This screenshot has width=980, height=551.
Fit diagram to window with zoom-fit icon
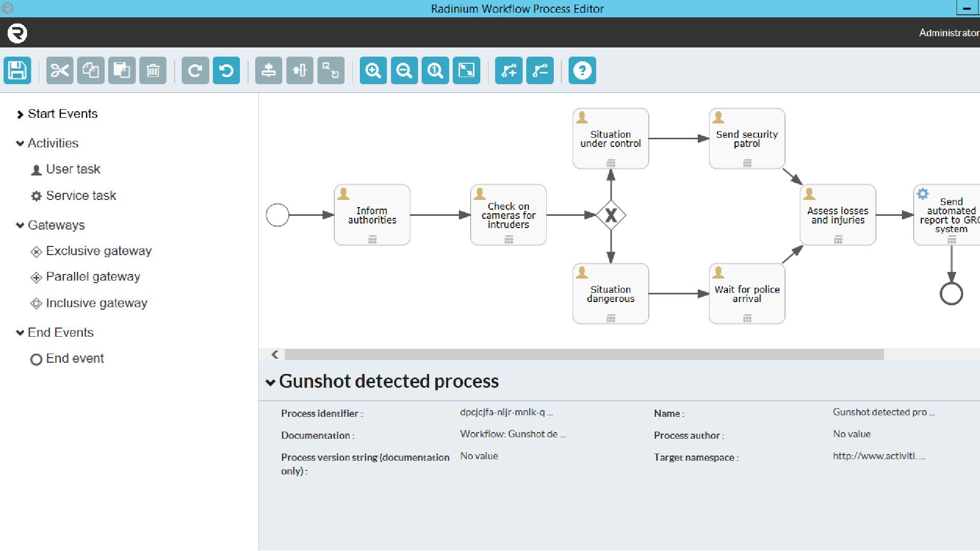(467, 70)
